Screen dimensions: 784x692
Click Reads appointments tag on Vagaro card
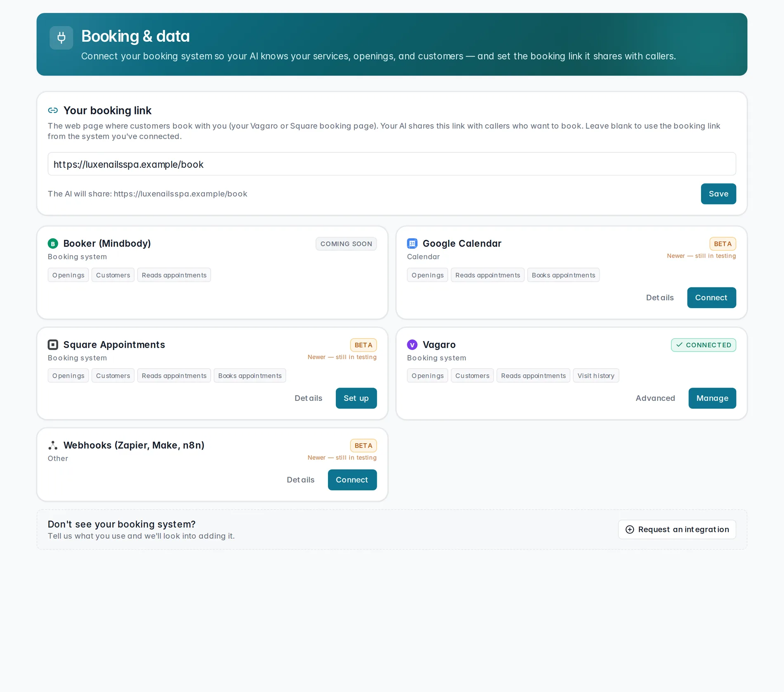pos(534,376)
